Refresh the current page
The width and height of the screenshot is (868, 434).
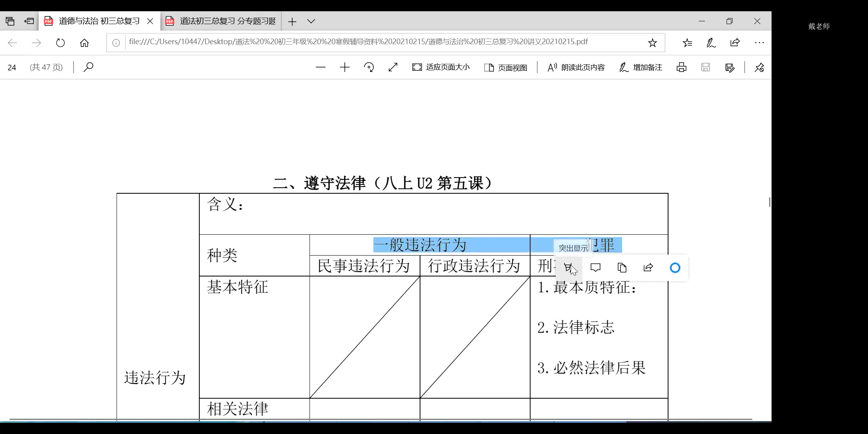point(60,43)
